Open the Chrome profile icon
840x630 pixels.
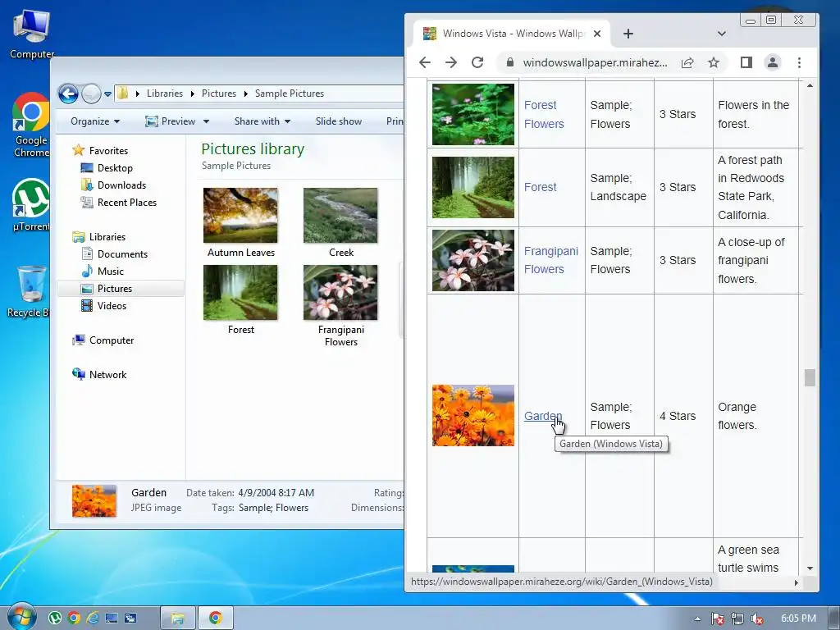[773, 62]
